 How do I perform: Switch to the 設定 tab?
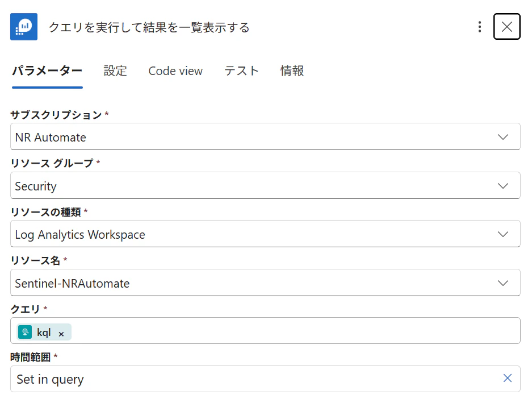(115, 71)
